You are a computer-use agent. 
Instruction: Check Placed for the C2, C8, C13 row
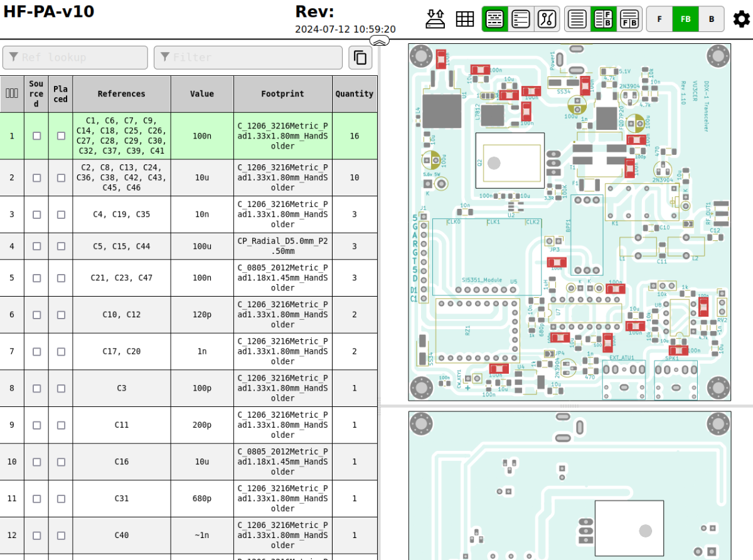point(61,177)
